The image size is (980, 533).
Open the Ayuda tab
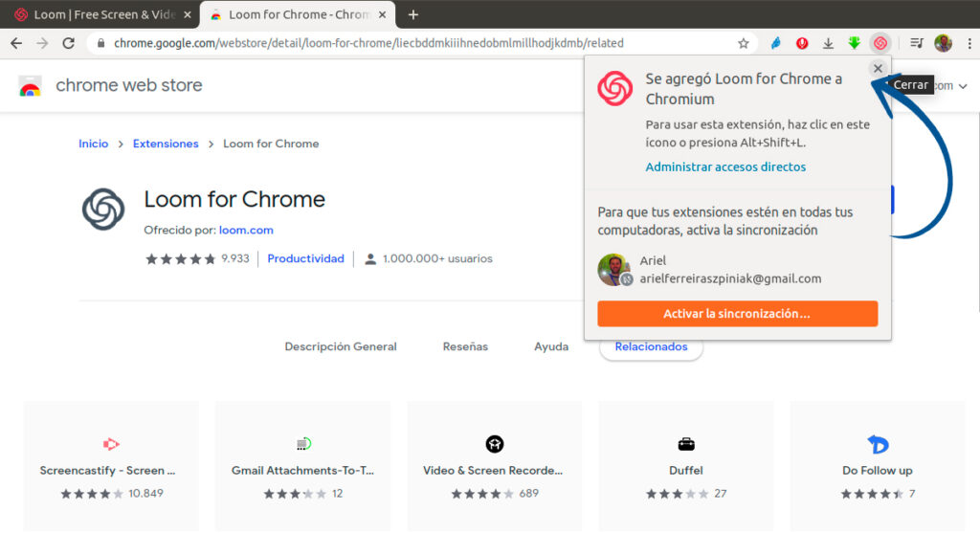[551, 346]
